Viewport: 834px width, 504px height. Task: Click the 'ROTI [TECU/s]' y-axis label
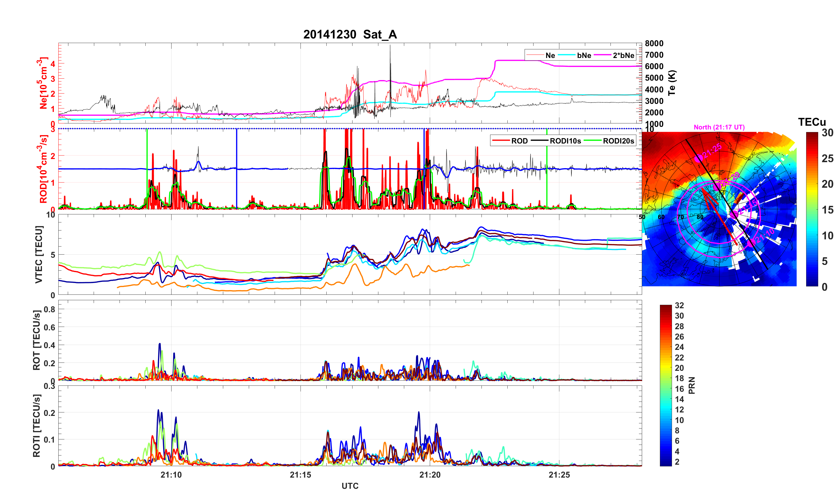tap(36, 426)
